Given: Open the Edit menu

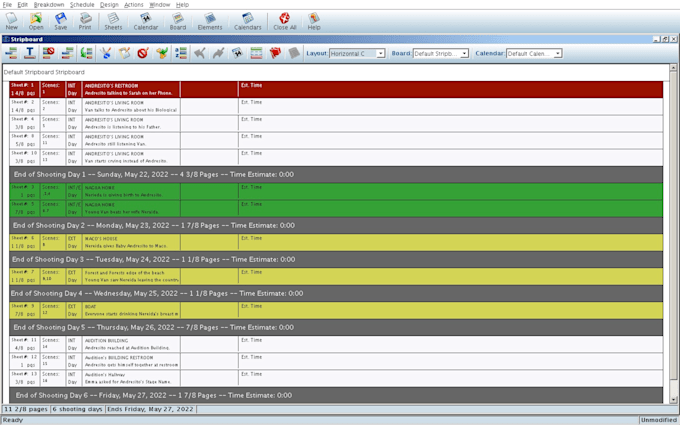Looking at the screenshot, I should click(x=23, y=4).
